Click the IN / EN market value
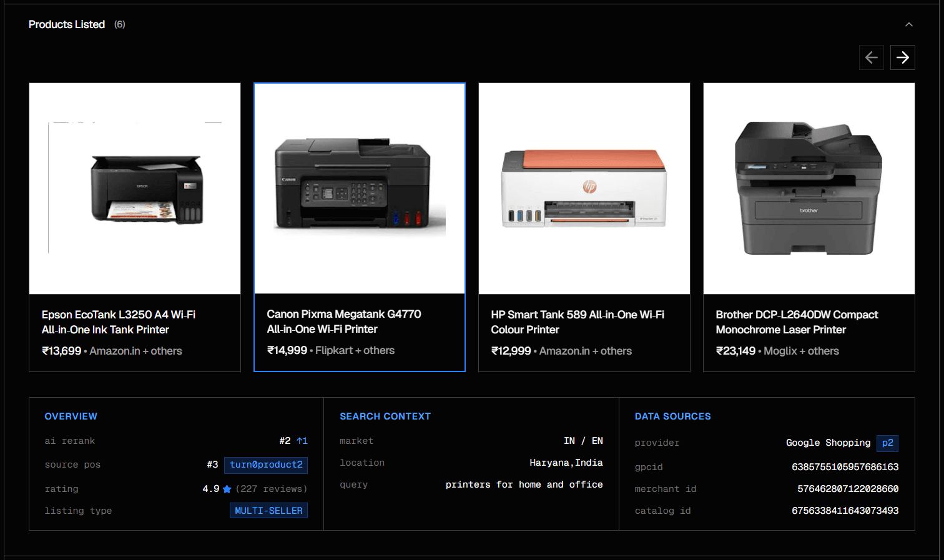The width and height of the screenshot is (944, 560). 583,441
